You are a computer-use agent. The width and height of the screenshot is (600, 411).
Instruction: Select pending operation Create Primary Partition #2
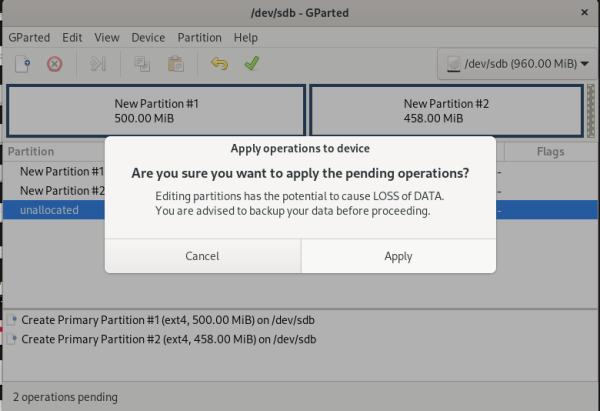click(x=168, y=339)
